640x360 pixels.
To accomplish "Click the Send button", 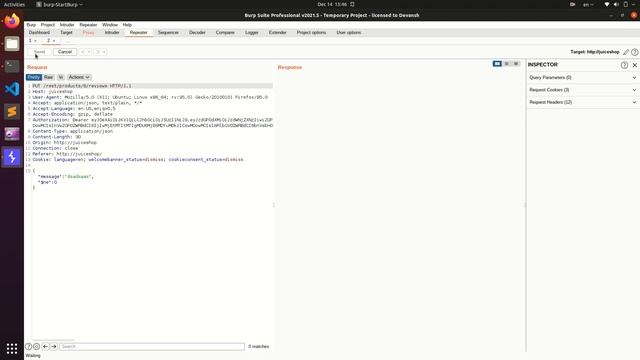I will click(40, 52).
